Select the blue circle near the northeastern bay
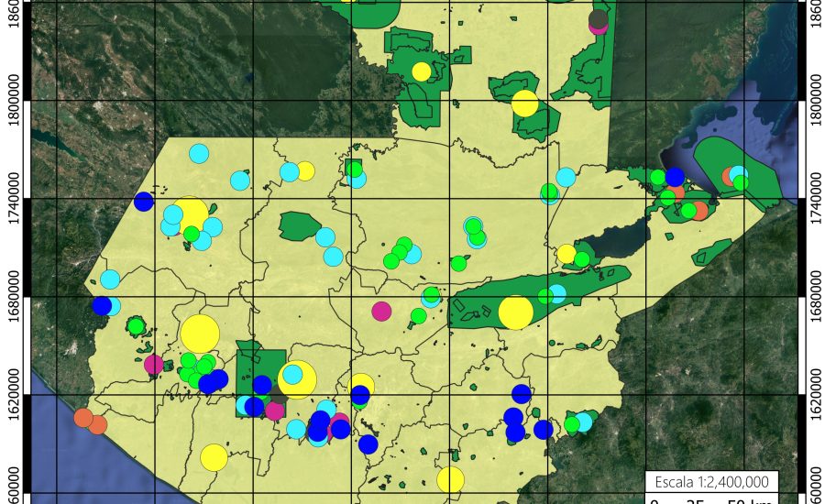Image resolution: width=825 pixels, height=504 pixels. point(675,177)
